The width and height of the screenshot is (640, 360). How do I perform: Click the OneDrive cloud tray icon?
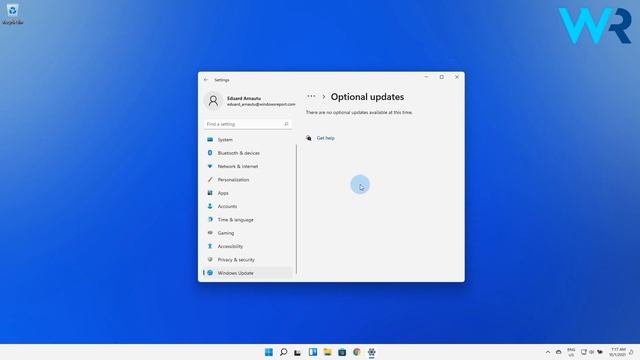point(559,352)
